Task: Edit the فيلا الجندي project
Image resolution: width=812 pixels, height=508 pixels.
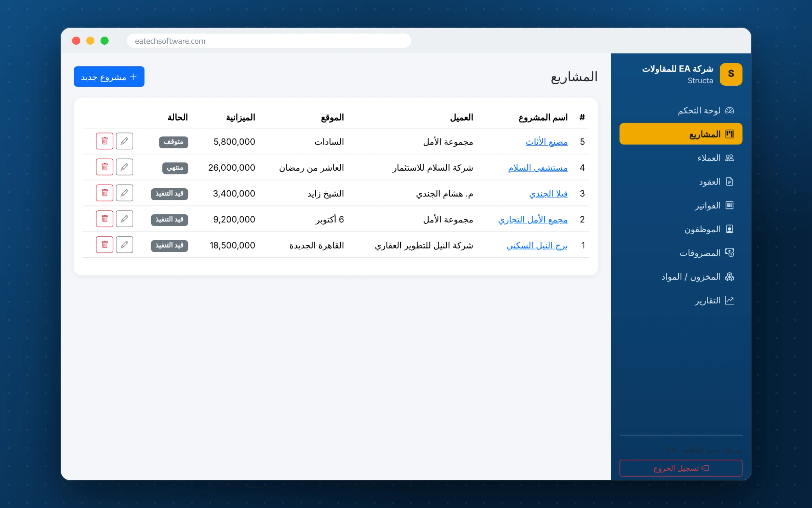Action: (x=124, y=193)
